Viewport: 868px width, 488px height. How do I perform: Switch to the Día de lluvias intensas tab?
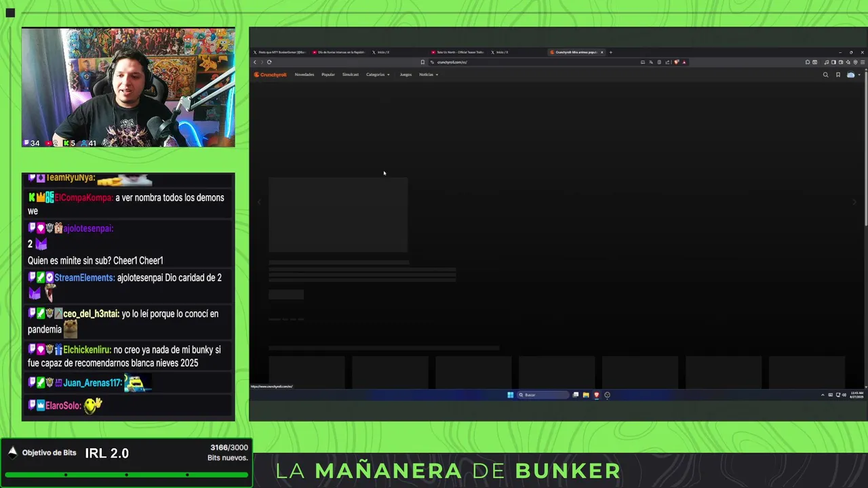coord(339,52)
